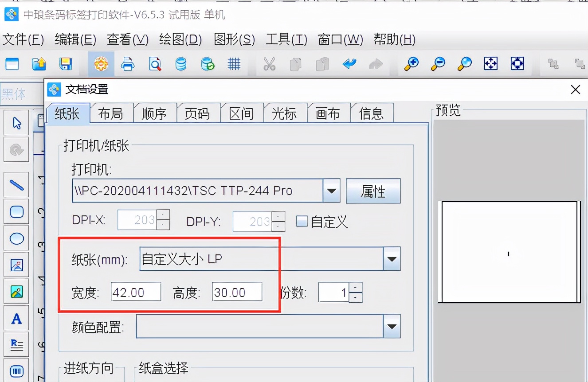The width and height of the screenshot is (588, 382).
Task: Open the 纸张(mm) paper size dropdown
Action: pyautogui.click(x=392, y=259)
